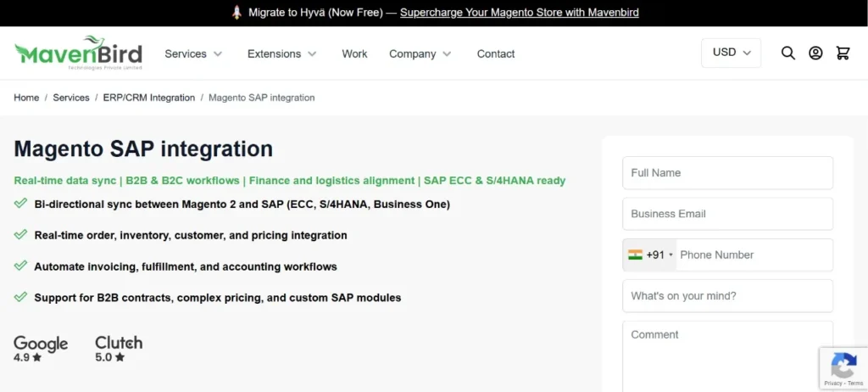The width and height of the screenshot is (868, 392).
Task: Focus the Full Name field
Action: click(x=727, y=173)
